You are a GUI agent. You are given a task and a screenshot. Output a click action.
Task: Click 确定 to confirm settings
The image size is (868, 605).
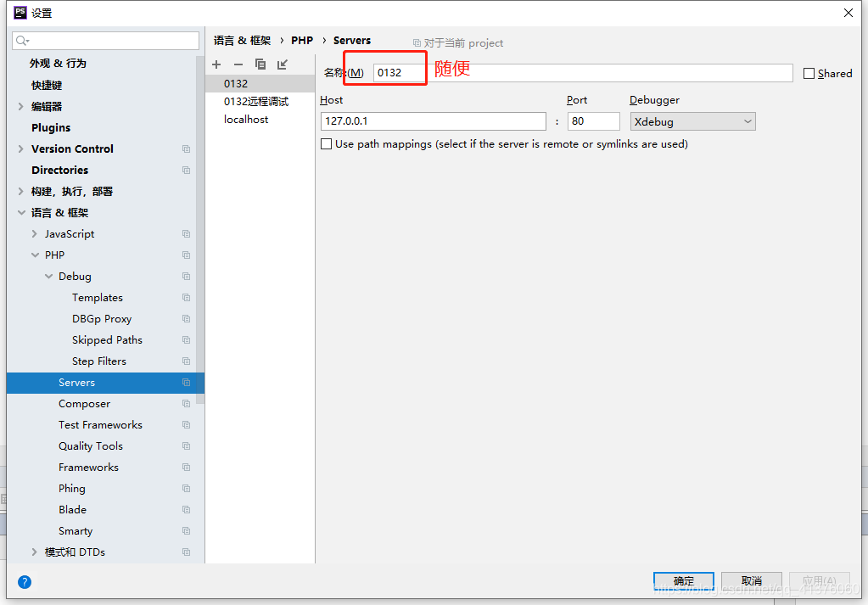[x=684, y=581]
